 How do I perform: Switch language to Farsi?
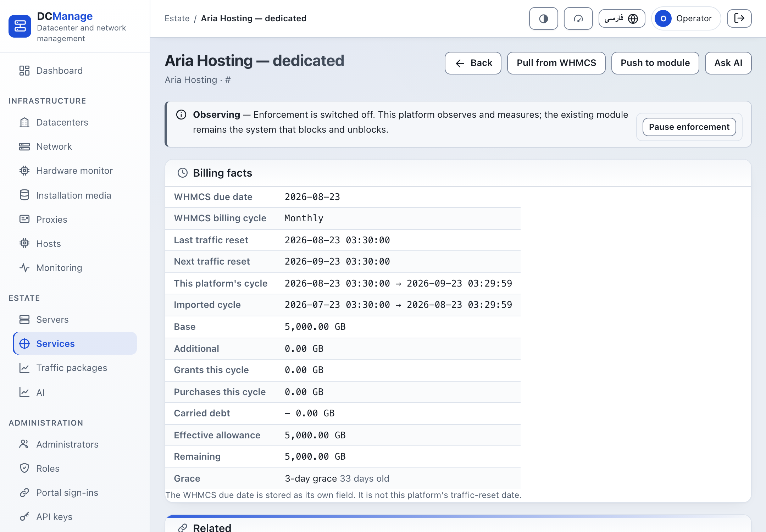pyautogui.click(x=622, y=18)
